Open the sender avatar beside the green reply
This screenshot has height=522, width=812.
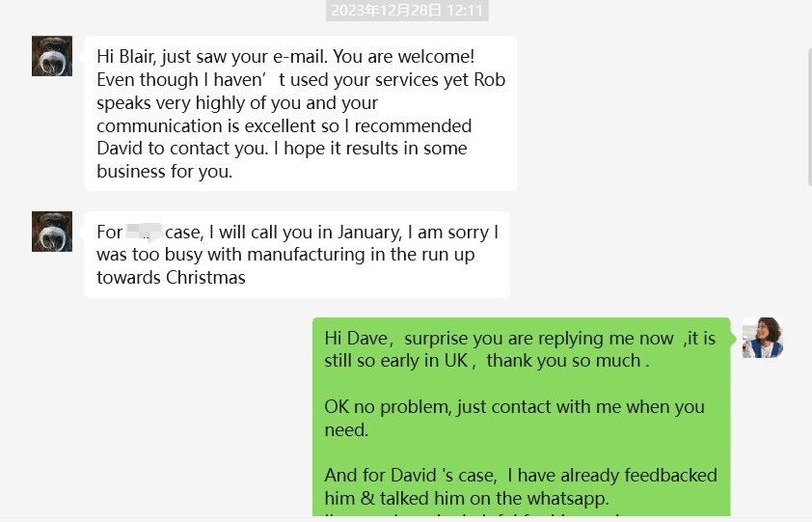tap(762, 338)
